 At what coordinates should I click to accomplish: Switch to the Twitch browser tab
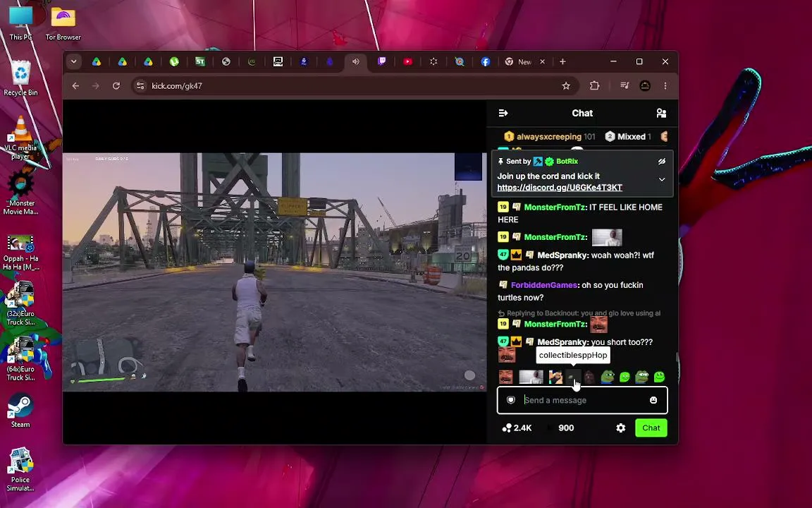(x=381, y=61)
